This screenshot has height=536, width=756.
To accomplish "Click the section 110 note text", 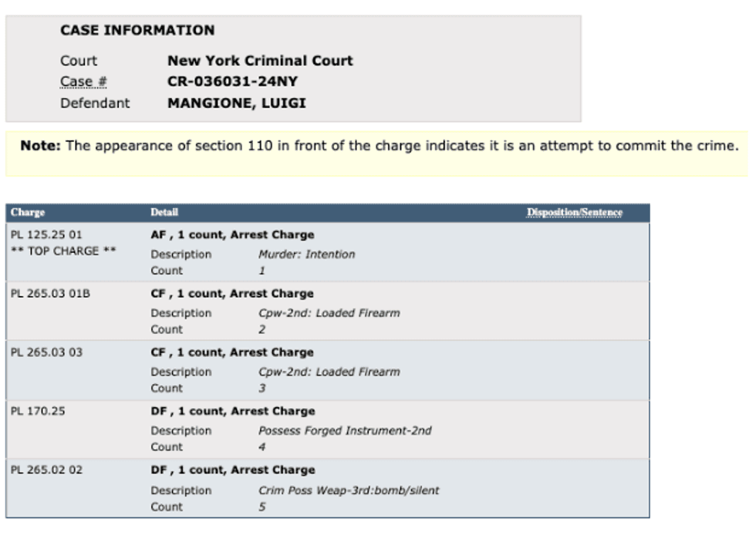I will [379, 146].
